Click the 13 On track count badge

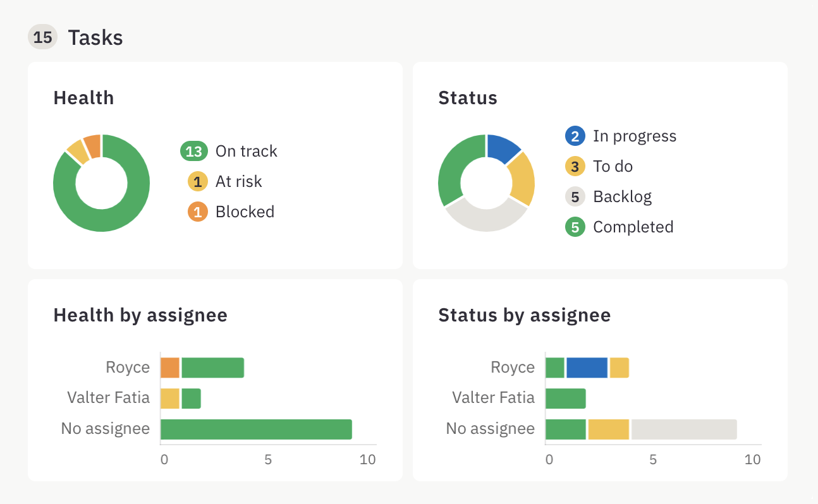click(194, 151)
